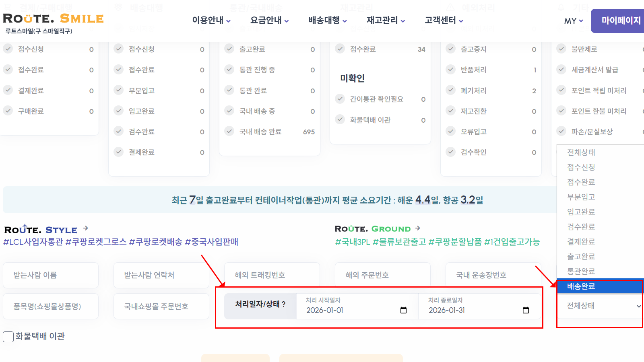Select 배송완료 from the status list

pyautogui.click(x=599, y=287)
